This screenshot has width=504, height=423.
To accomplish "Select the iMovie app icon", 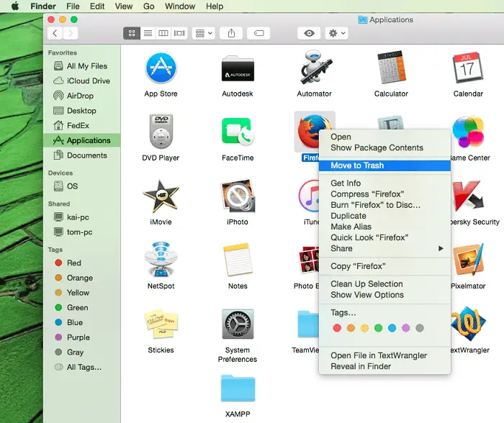I will tap(161, 196).
